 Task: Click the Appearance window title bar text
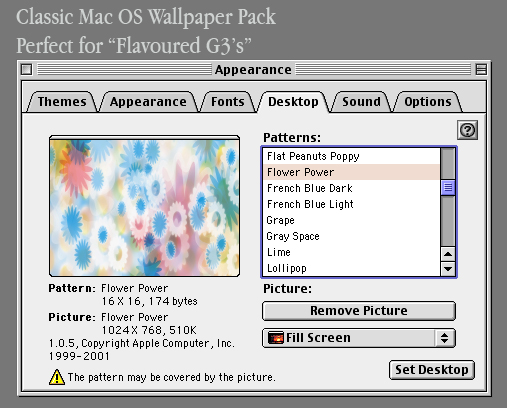(253, 70)
